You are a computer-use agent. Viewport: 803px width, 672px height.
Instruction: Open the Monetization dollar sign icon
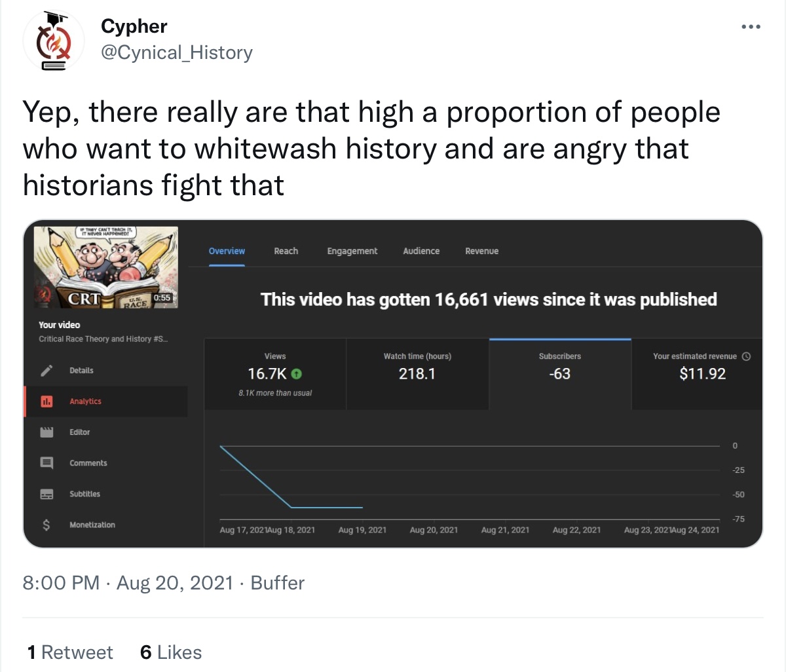[47, 525]
